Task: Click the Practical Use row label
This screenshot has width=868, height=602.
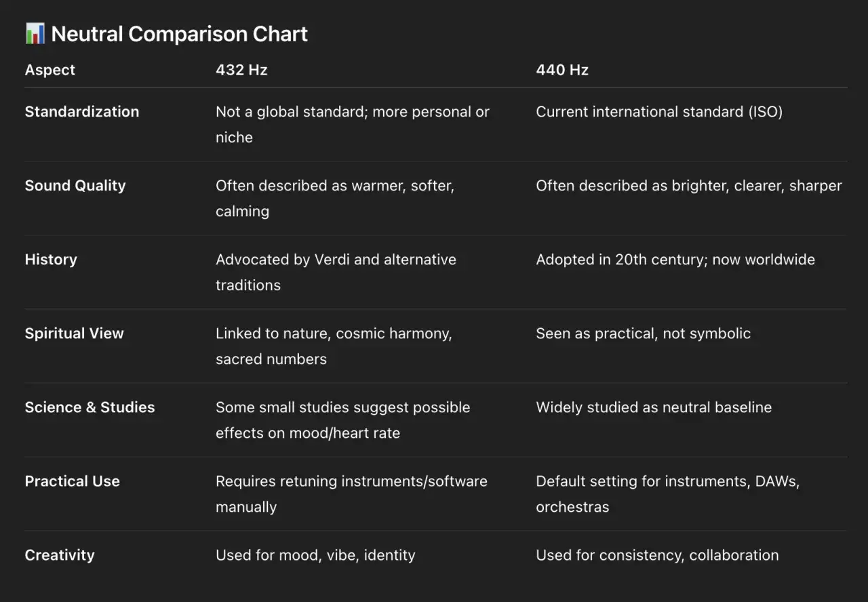Action: [x=73, y=481]
